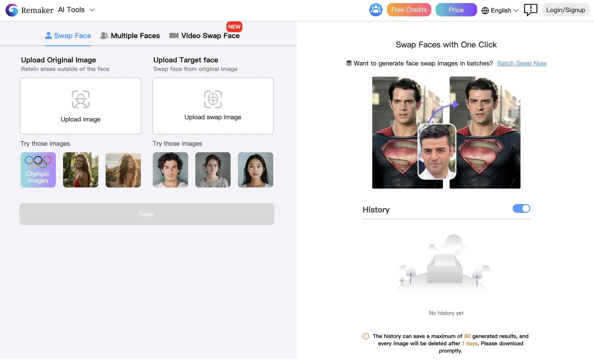Image resolution: width=594 pixels, height=364 pixels.
Task: Click the two-person icon on Multiple Faces
Action: 104,35
